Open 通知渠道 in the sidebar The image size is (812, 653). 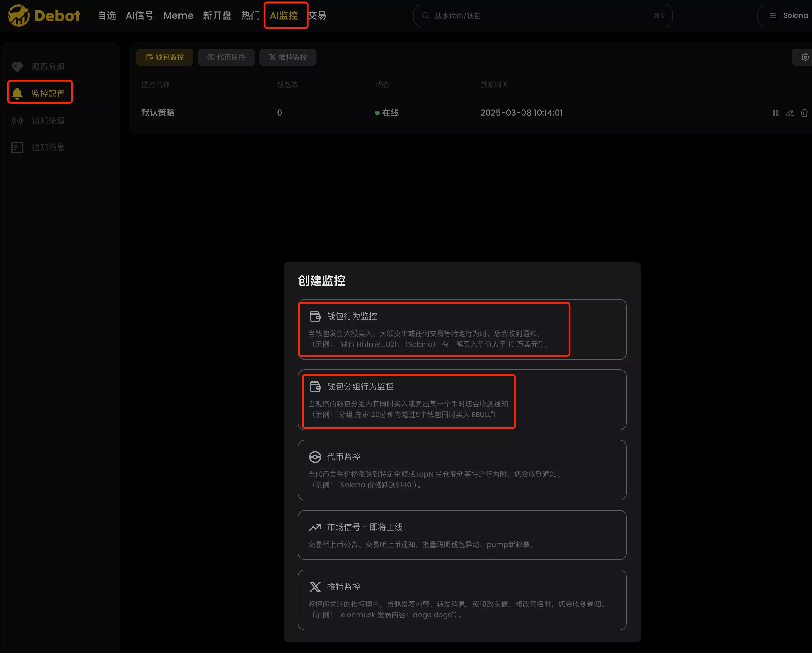coord(48,121)
